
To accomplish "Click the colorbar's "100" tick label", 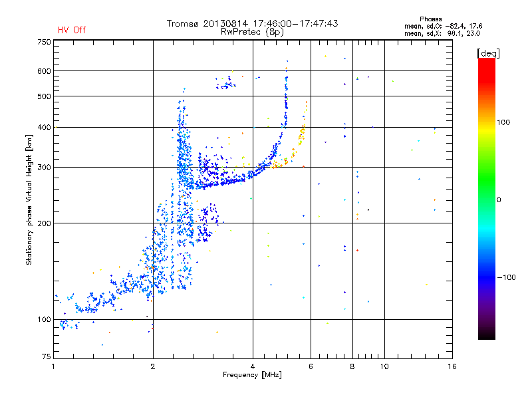I will pos(503,122).
